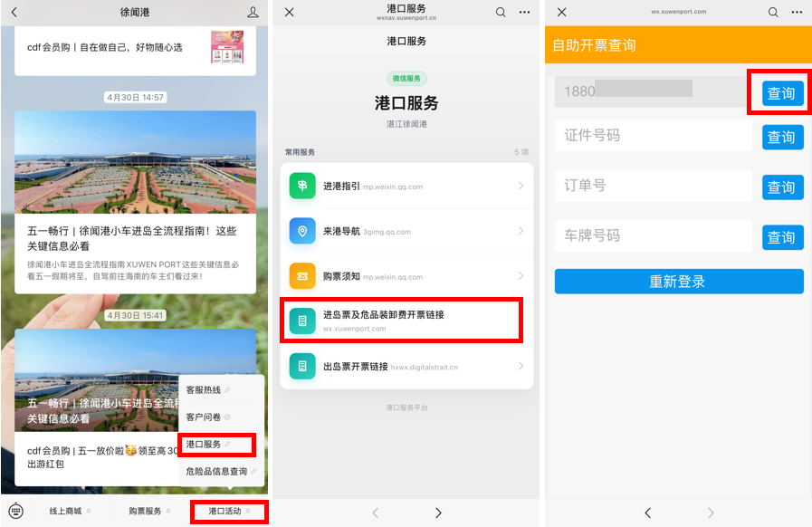Focus the 订单号 input field
Viewport: 812px width, 527px height.
click(653, 186)
